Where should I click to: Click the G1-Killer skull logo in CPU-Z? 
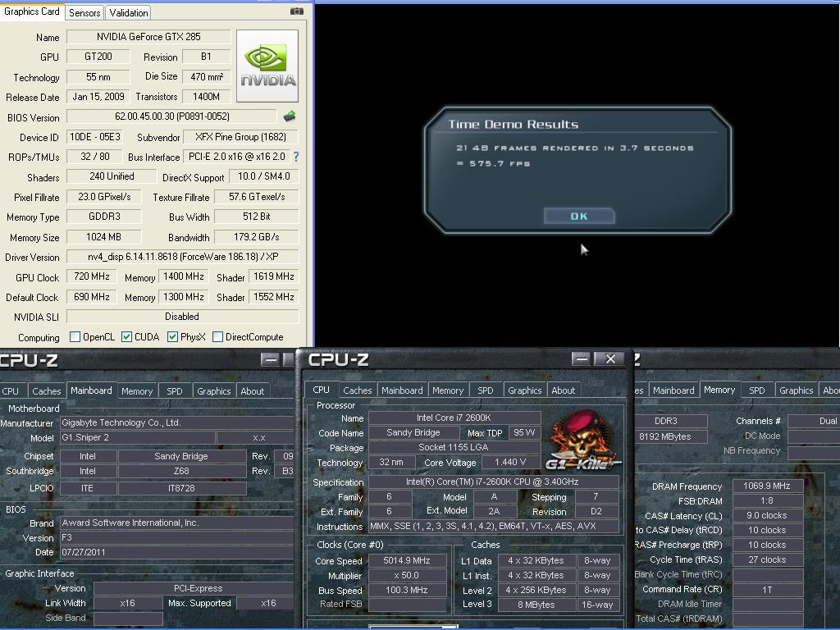click(583, 441)
